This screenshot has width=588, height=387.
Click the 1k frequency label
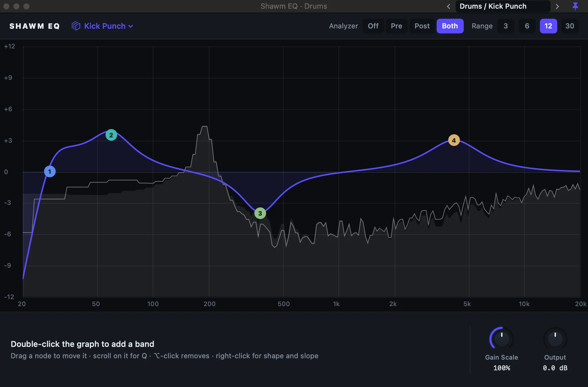point(336,304)
